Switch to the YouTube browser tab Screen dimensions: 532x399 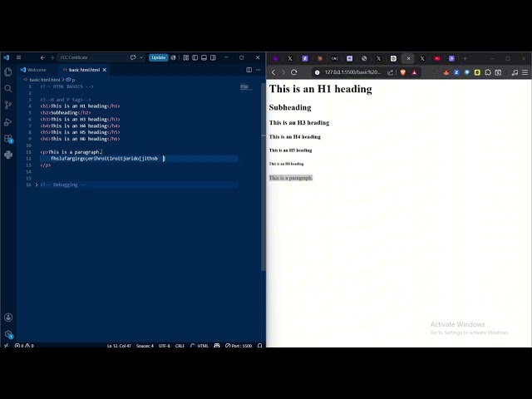(x=437, y=59)
